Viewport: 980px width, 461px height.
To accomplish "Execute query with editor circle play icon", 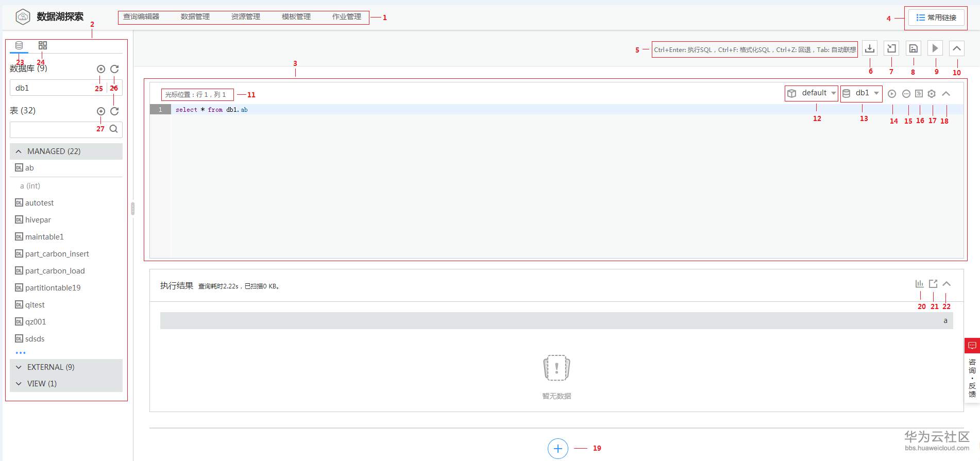I will coord(892,94).
